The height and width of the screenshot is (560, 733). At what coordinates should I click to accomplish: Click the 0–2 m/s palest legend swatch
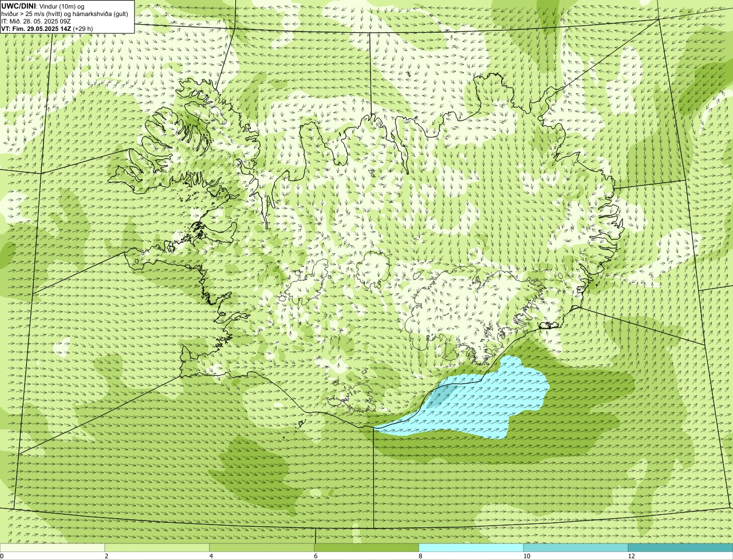(x=53, y=548)
